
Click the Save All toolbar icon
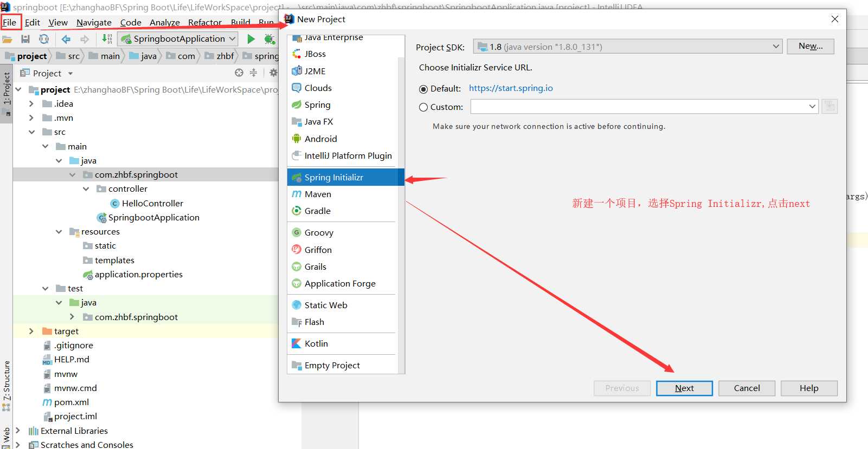pos(25,39)
